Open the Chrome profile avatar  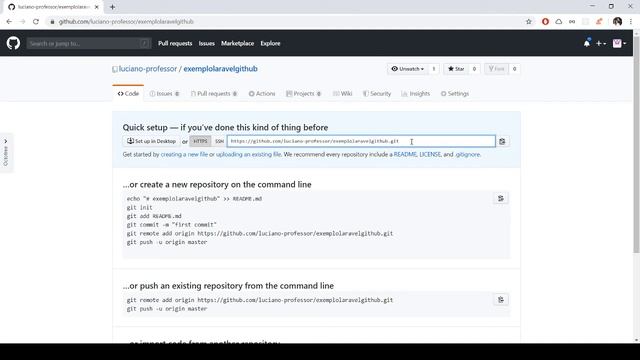[617, 22]
